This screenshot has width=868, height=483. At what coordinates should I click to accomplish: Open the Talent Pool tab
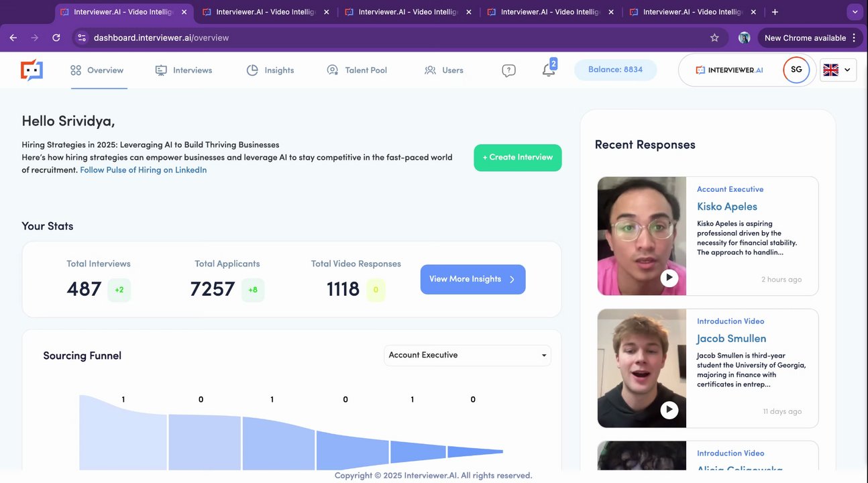pyautogui.click(x=357, y=70)
